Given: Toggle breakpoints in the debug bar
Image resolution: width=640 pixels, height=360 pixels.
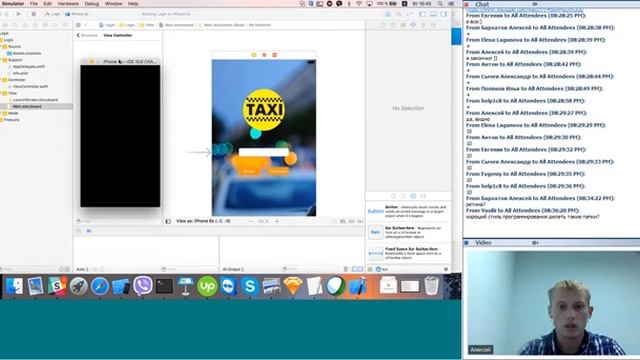Looking at the screenshot, I should [89, 231].
